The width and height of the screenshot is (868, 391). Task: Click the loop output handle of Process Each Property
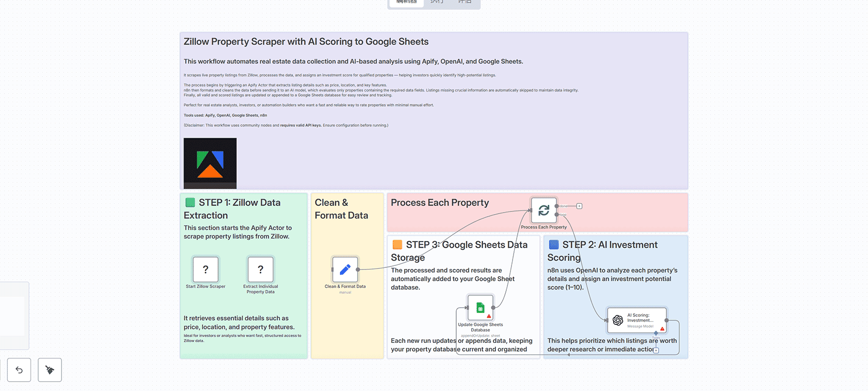(556, 214)
